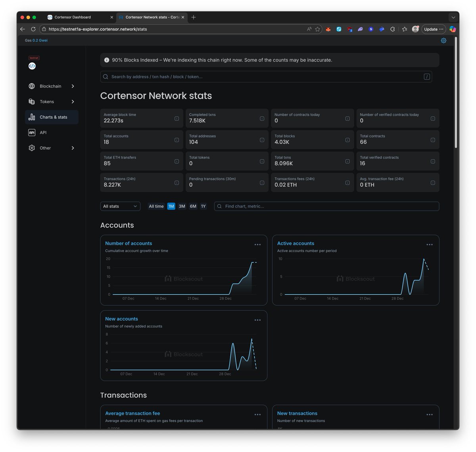Open the New accounts chart title
The image size is (476, 452).
tap(121, 319)
